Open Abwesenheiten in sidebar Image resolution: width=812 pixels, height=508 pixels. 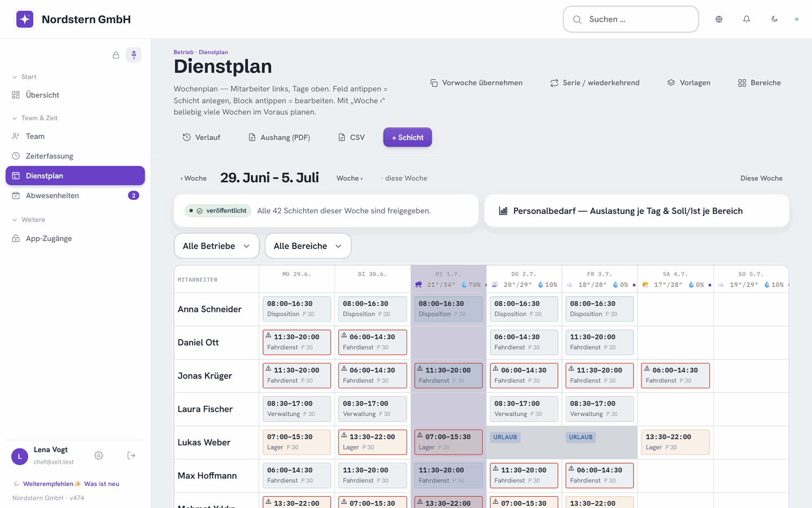(75, 196)
